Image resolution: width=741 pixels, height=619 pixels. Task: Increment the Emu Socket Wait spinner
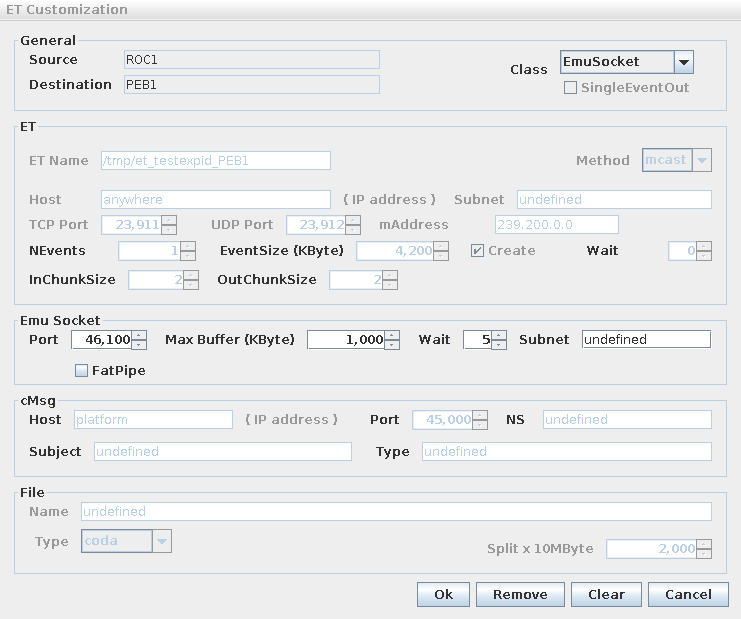[499, 335]
